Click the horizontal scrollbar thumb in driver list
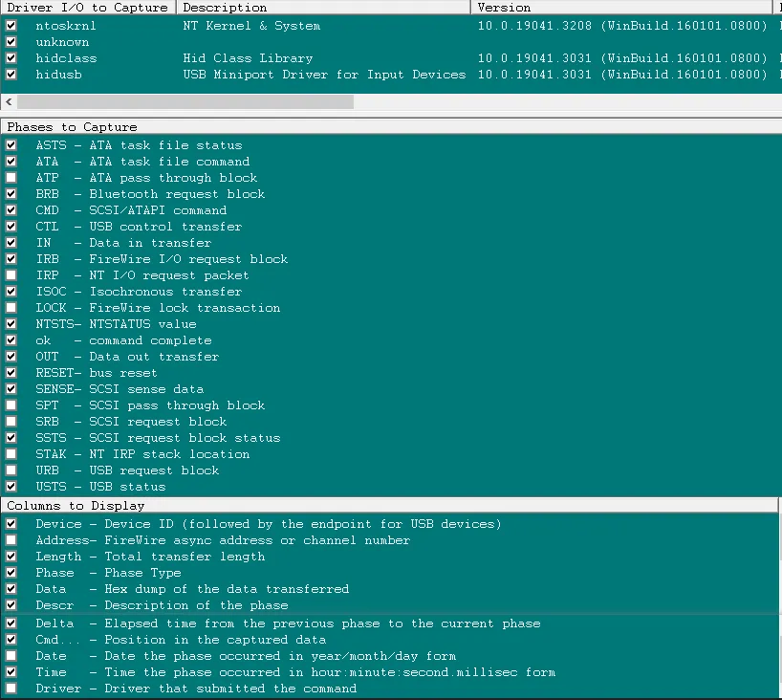Image resolution: width=782 pixels, height=700 pixels. pos(185,101)
